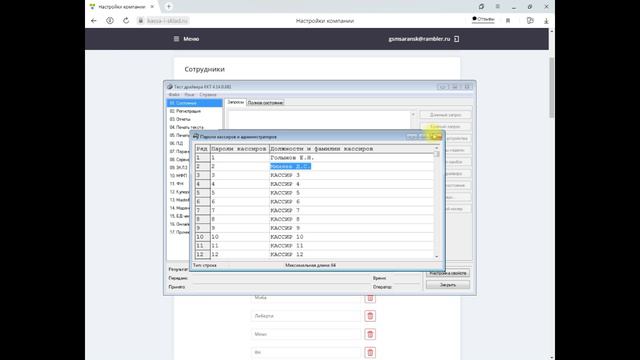The width and height of the screenshot is (640, 360).
Task: Select the cell 'КАССИР 3'
Action: pyautogui.click(x=351, y=175)
